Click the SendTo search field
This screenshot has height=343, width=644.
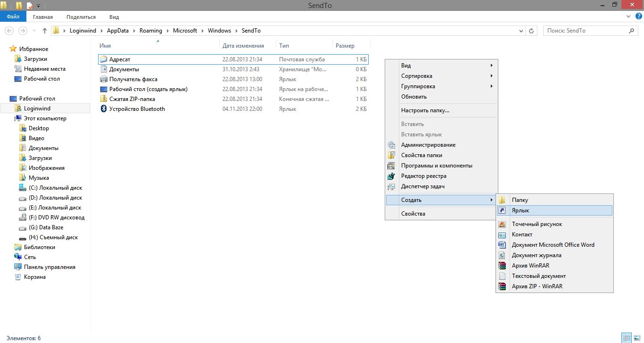(585, 31)
